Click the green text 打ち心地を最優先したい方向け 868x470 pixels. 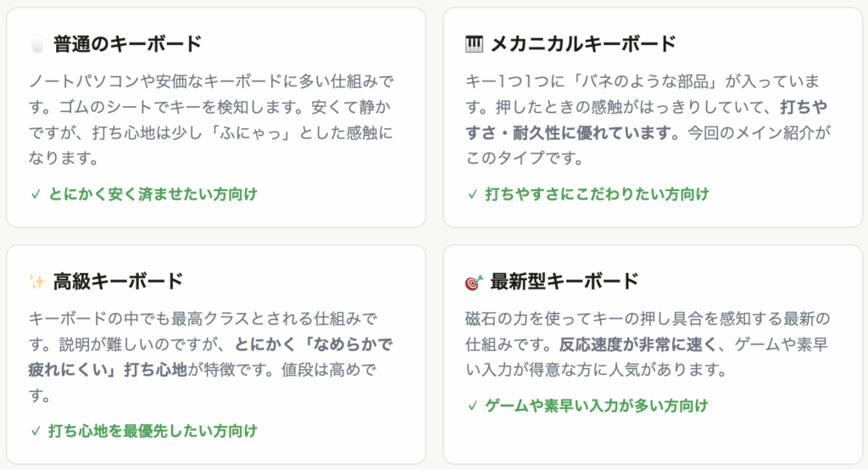coord(153,431)
